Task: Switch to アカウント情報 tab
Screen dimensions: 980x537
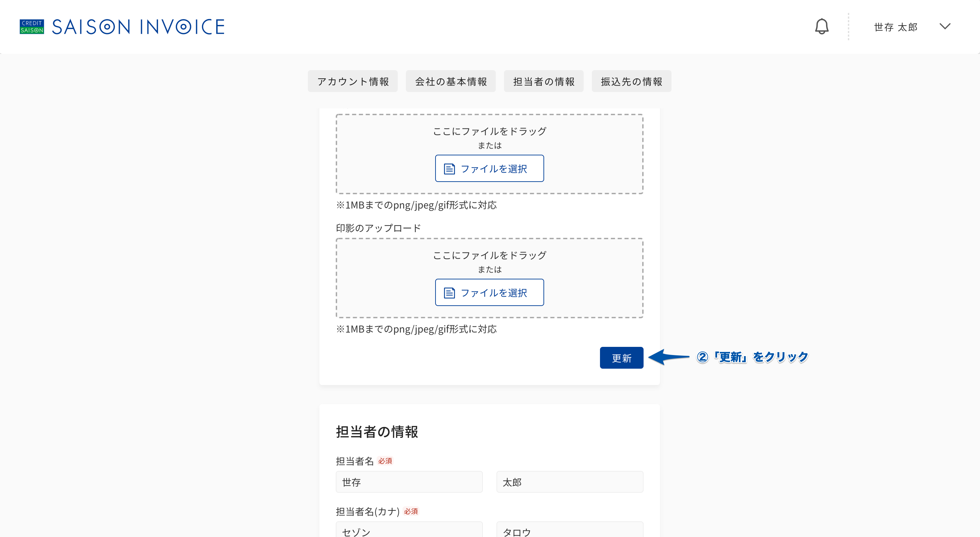Action: click(353, 81)
